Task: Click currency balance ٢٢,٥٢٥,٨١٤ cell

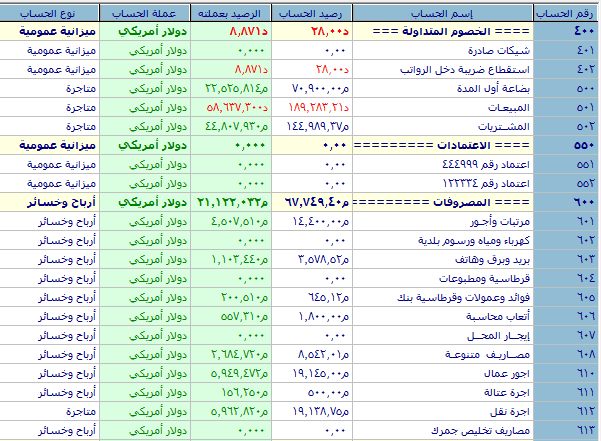Action: (x=231, y=89)
